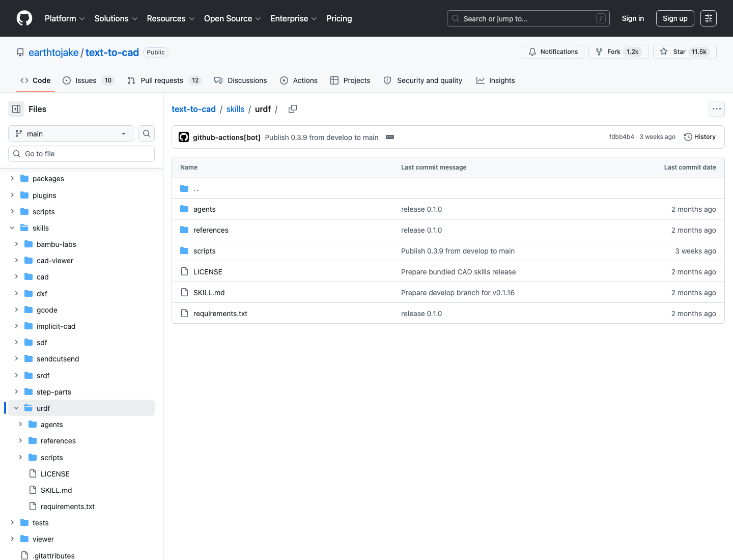Open the appearance settings icon in header
The height and width of the screenshot is (560, 733).
pos(709,18)
